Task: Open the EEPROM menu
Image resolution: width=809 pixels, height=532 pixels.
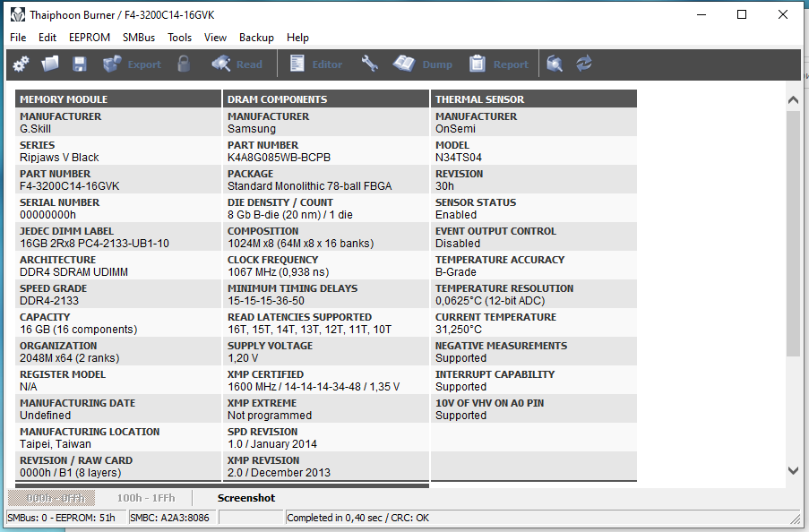Action: [x=90, y=38]
